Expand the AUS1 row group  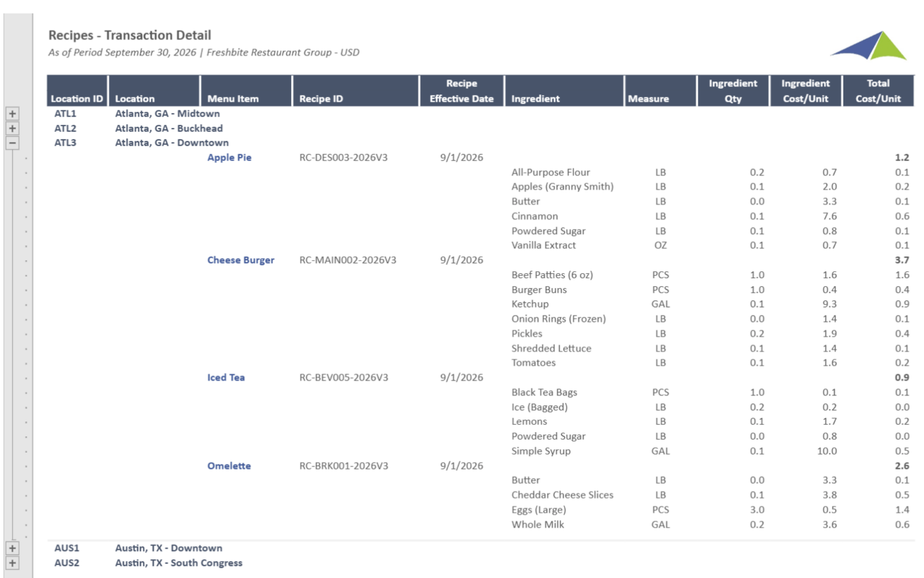point(13,548)
